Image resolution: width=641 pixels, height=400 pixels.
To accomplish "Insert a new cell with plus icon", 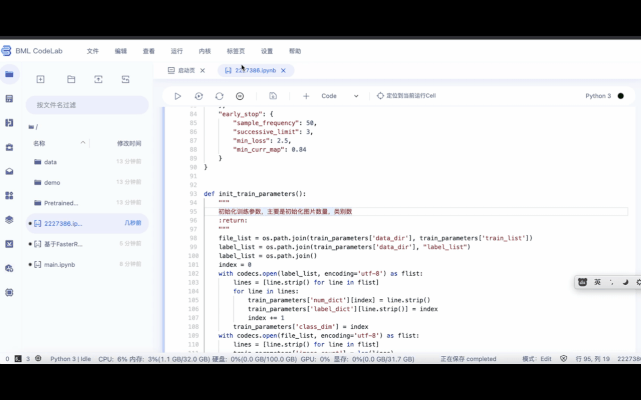I will pos(306,96).
